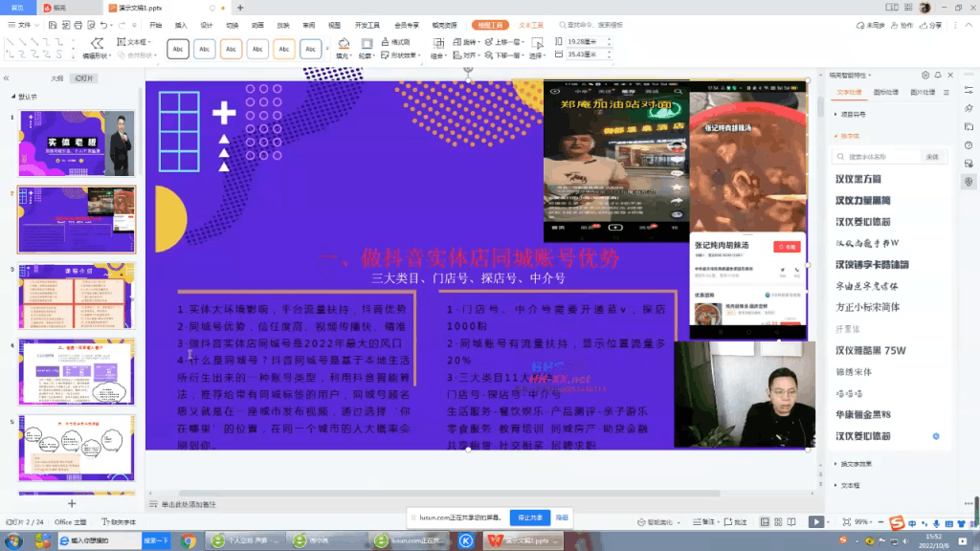Click the notes area 单击此处添加备注
980x551 pixels.
tap(189, 504)
